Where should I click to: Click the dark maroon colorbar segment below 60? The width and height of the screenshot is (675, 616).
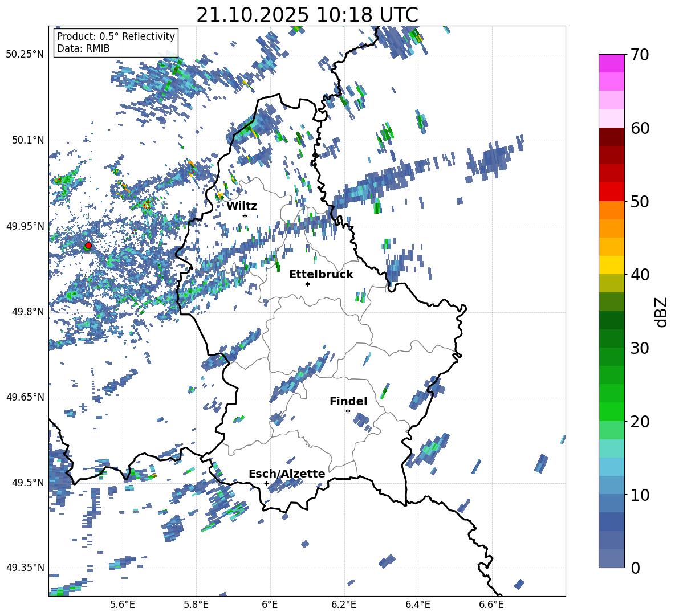pyautogui.click(x=612, y=137)
